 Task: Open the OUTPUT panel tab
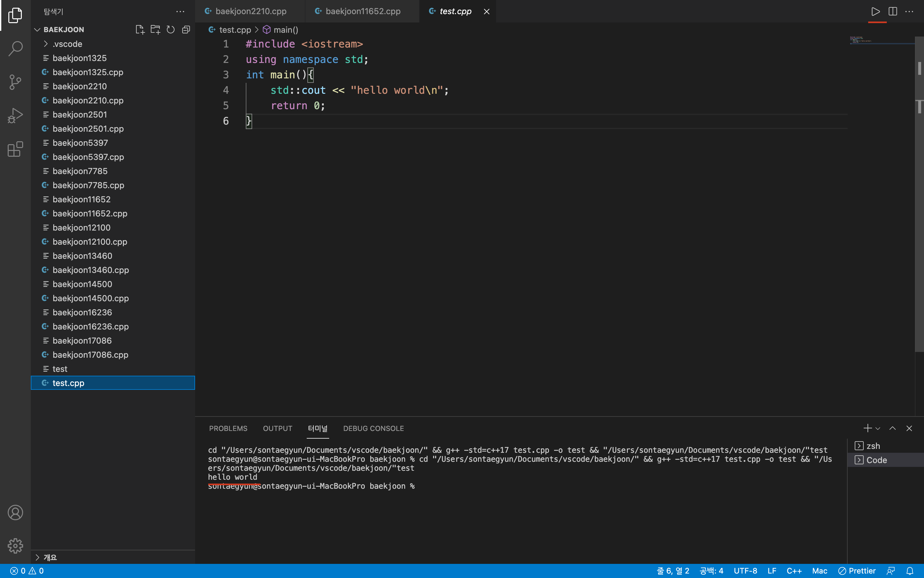point(278,429)
